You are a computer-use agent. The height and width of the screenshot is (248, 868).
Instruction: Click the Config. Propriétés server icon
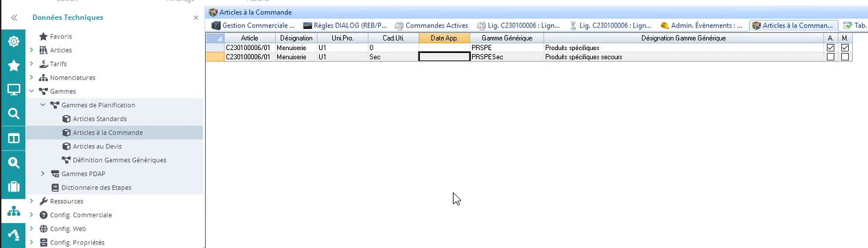[43, 243]
